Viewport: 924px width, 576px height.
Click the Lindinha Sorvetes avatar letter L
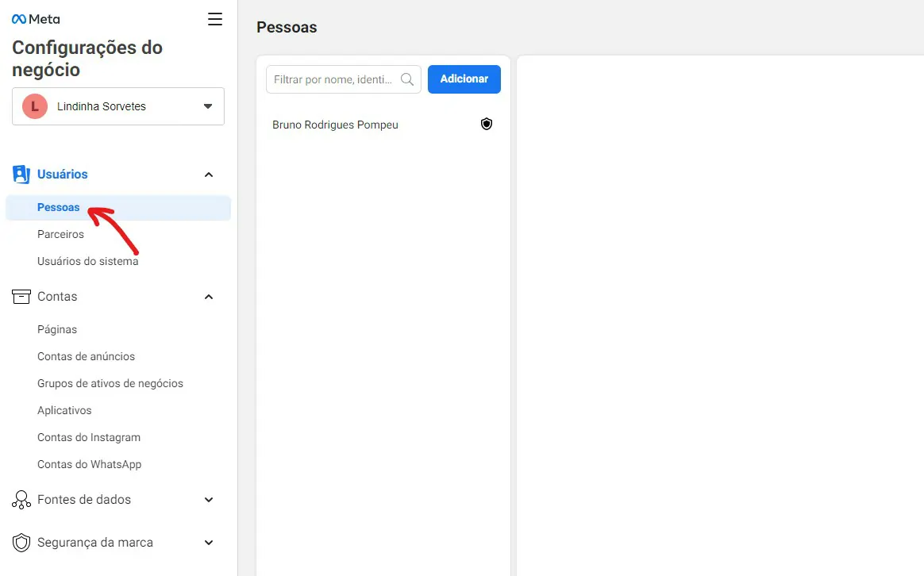[35, 106]
